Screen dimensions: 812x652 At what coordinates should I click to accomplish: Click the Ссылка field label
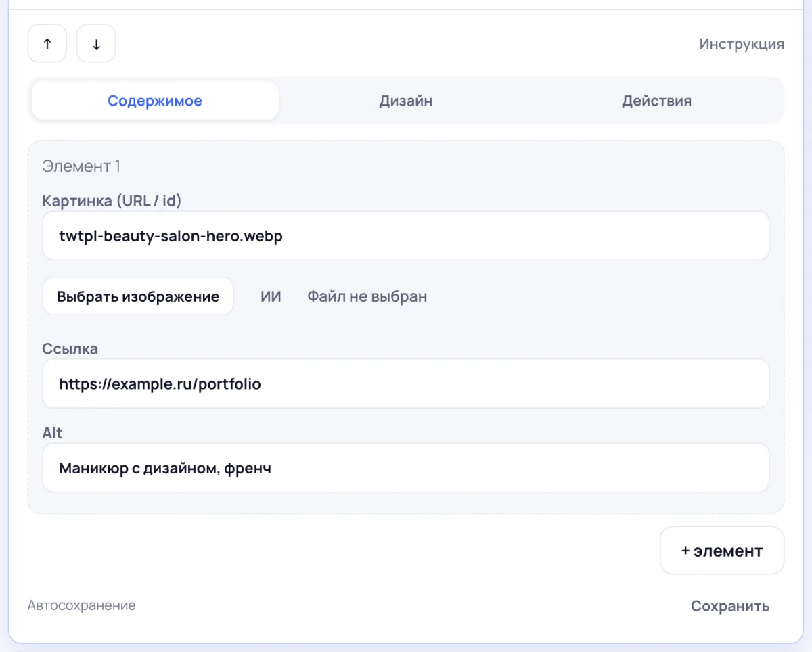(70, 348)
